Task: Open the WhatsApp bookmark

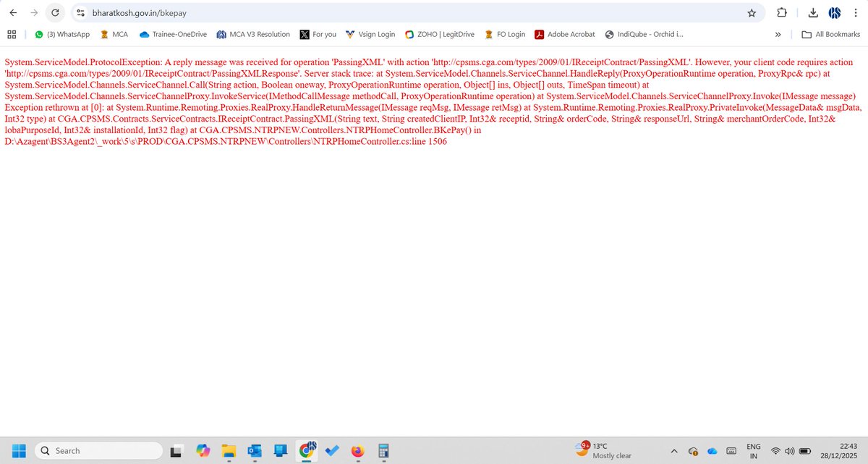Action: click(x=62, y=34)
